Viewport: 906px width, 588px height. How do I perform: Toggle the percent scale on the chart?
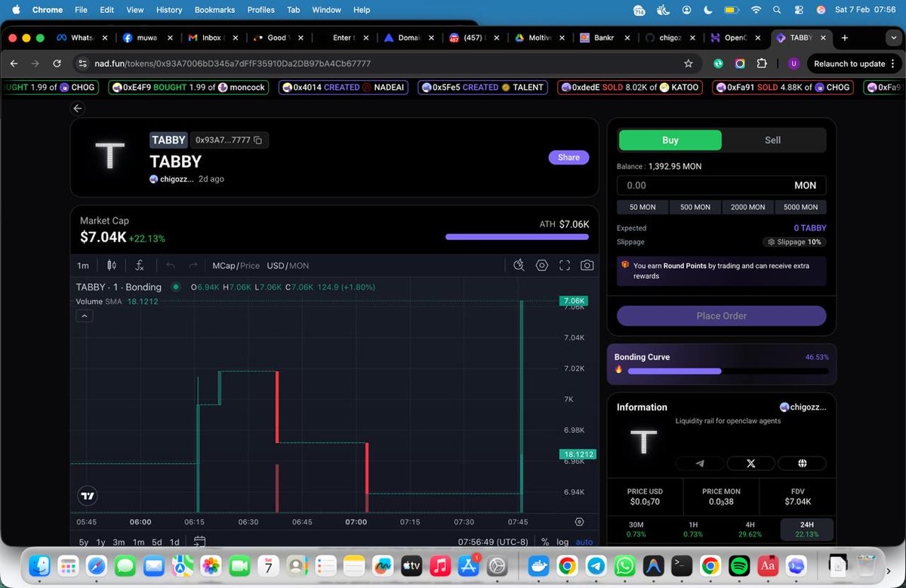pos(545,542)
